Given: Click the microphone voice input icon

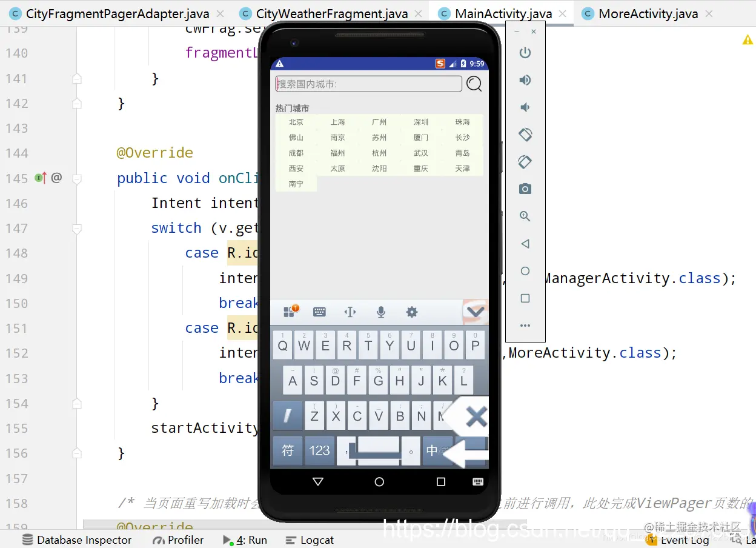Looking at the screenshot, I should [x=381, y=312].
